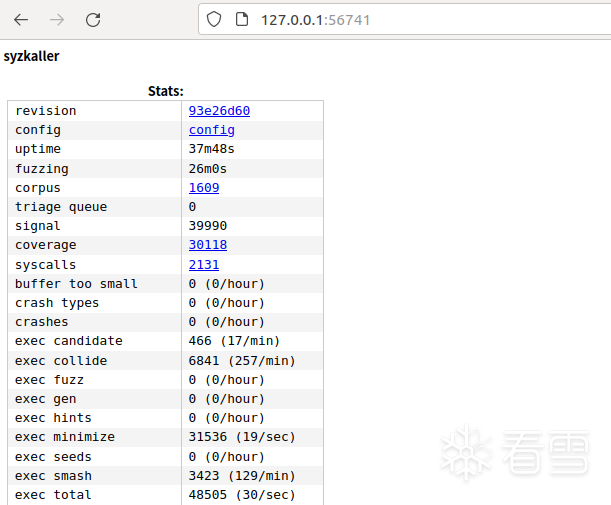Click the shield tracking protection icon
This screenshot has height=505, width=611.
tap(214, 19)
